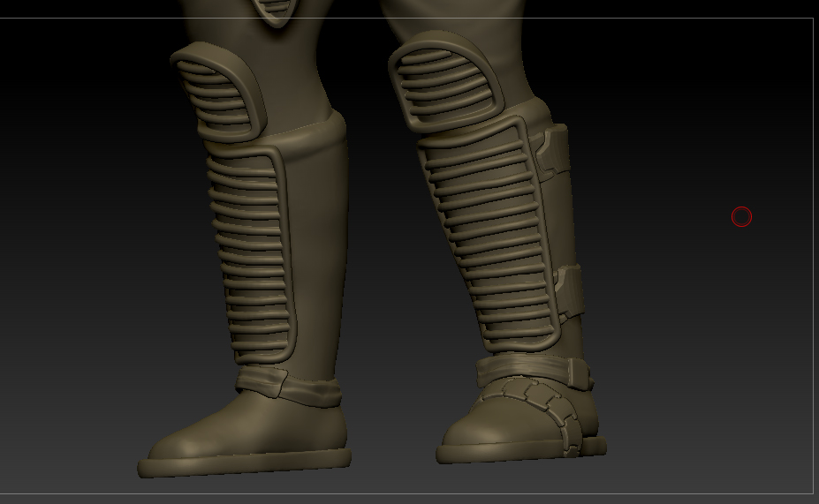Image resolution: width=819 pixels, height=504 pixels.
Task: Select the ribbed shin plate on the right-hand leg
Action: tap(489, 233)
